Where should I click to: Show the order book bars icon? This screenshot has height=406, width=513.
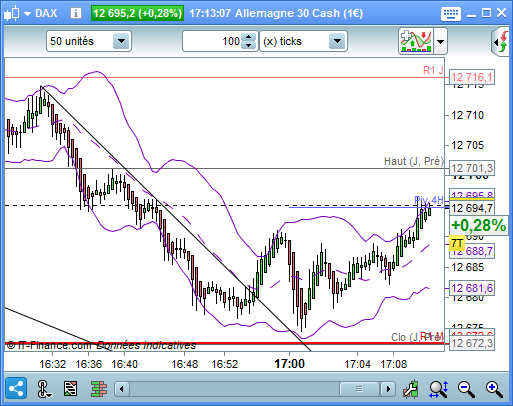(x=99, y=389)
